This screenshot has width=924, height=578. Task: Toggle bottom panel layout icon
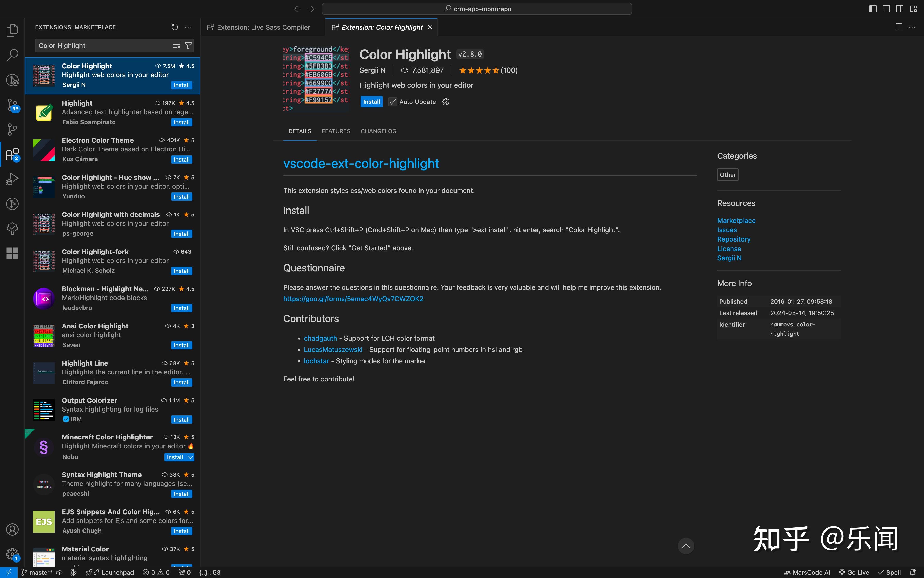coord(886,9)
